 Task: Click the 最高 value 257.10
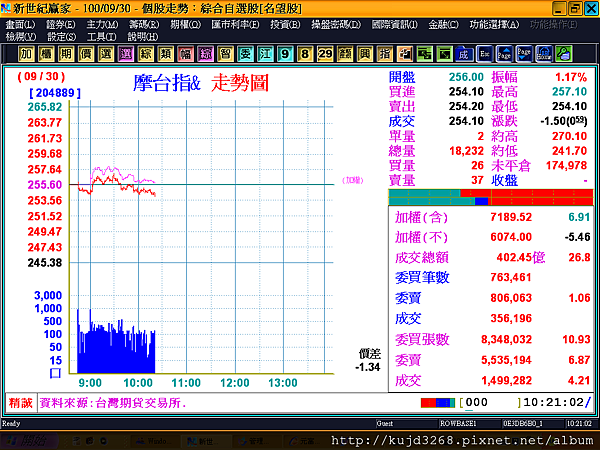pos(569,91)
